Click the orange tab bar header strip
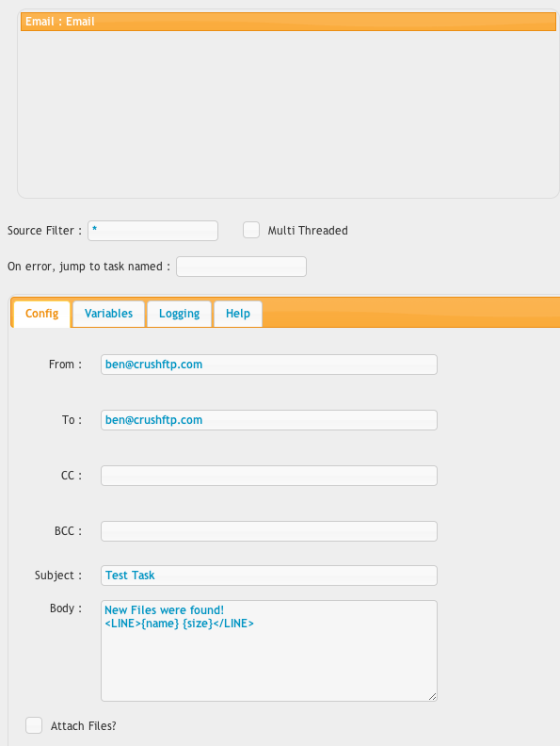 411,312
